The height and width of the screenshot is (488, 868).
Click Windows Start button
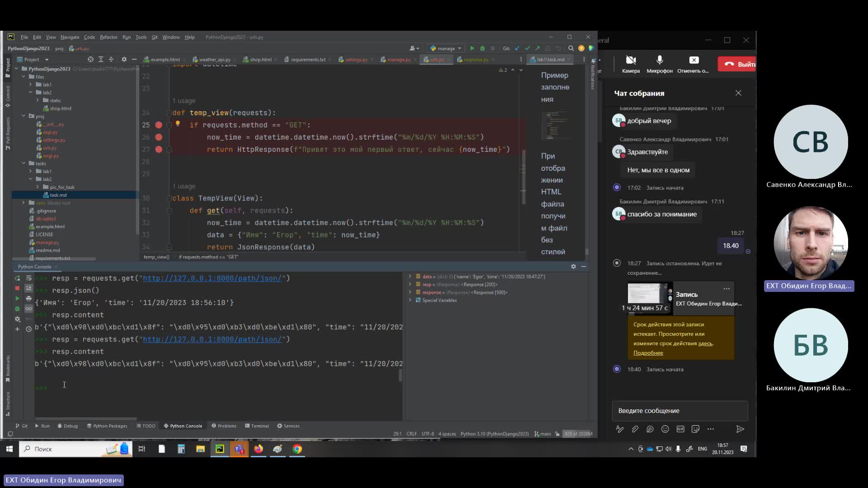[9, 449]
